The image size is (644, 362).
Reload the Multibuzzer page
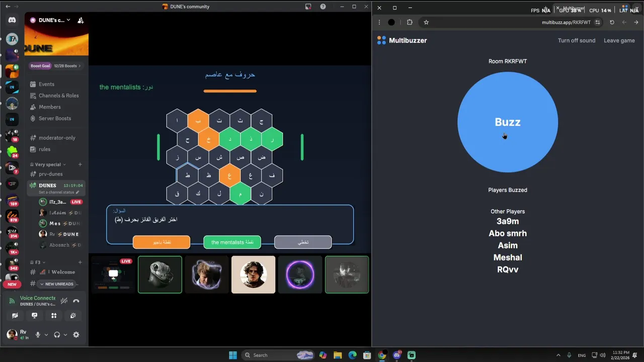point(612,22)
